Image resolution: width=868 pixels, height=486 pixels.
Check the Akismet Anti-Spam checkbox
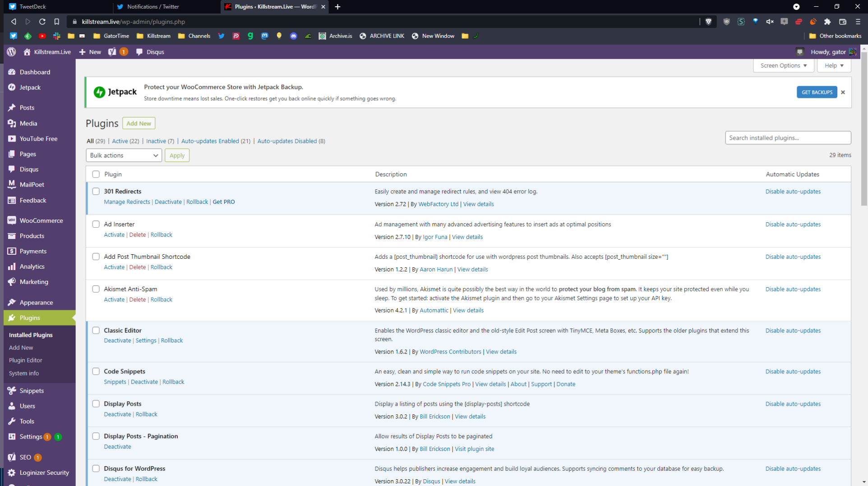(96, 289)
